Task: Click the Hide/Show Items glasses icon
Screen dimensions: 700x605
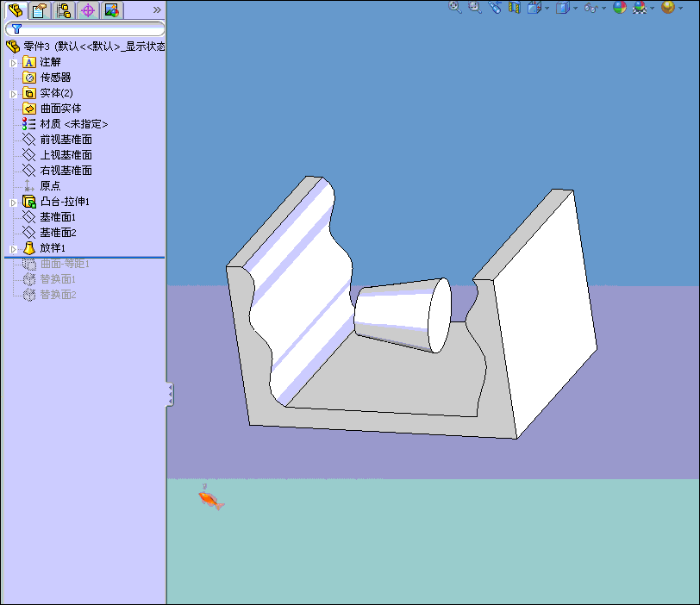Action: click(591, 8)
